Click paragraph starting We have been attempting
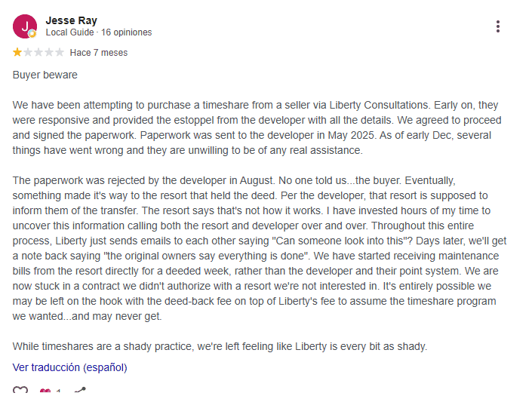 click(257, 127)
